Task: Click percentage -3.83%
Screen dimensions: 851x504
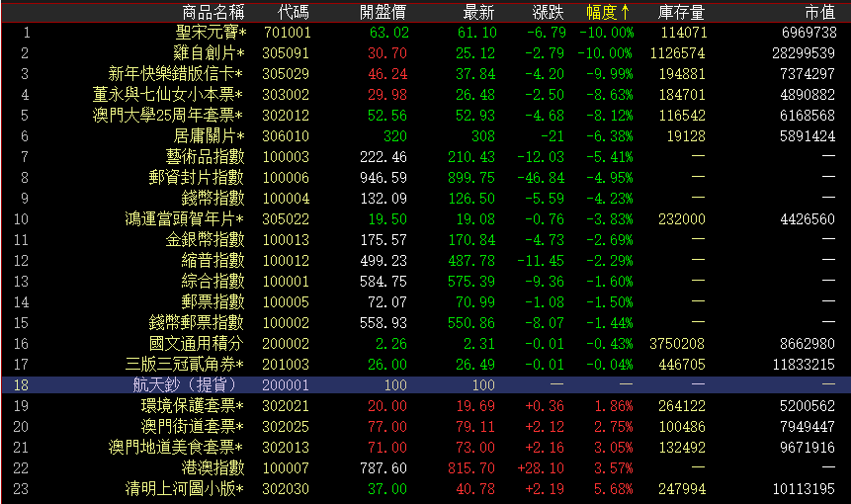Action: pyautogui.click(x=610, y=219)
